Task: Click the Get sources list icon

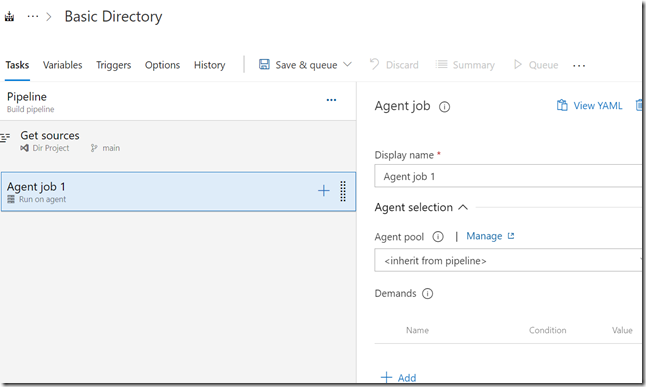Action: coord(5,137)
